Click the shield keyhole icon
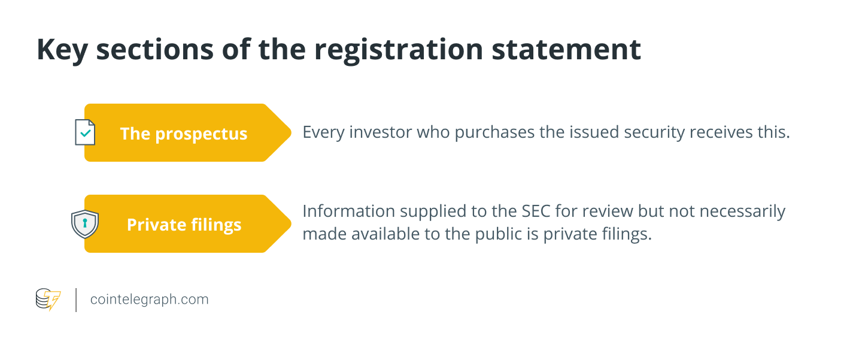868x348 pixels. pyautogui.click(x=84, y=224)
